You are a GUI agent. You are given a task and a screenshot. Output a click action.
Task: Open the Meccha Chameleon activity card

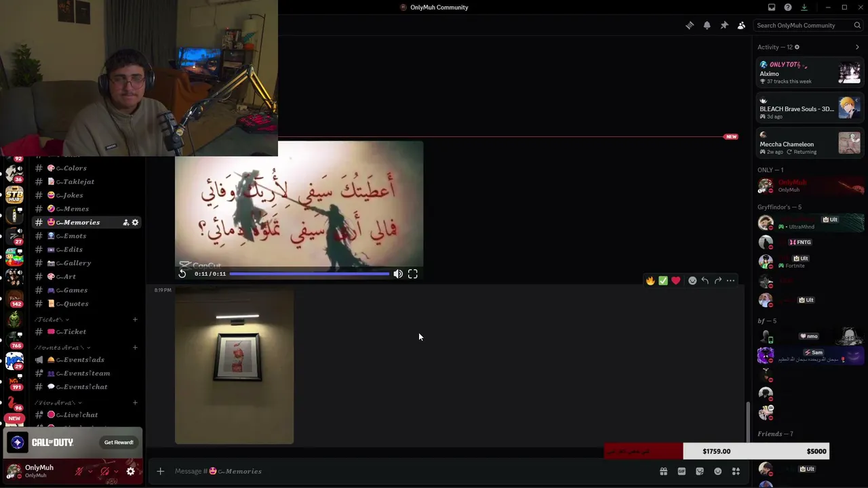pyautogui.click(x=810, y=143)
